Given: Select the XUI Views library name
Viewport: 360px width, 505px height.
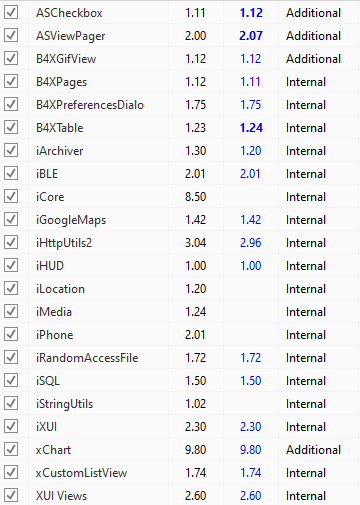Looking at the screenshot, I should click(62, 496).
